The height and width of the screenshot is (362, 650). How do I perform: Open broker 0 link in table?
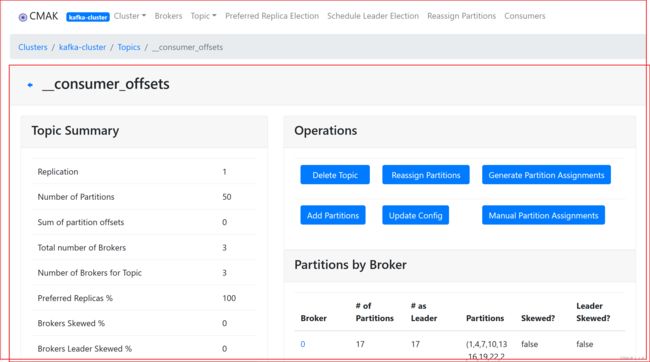[x=303, y=344]
